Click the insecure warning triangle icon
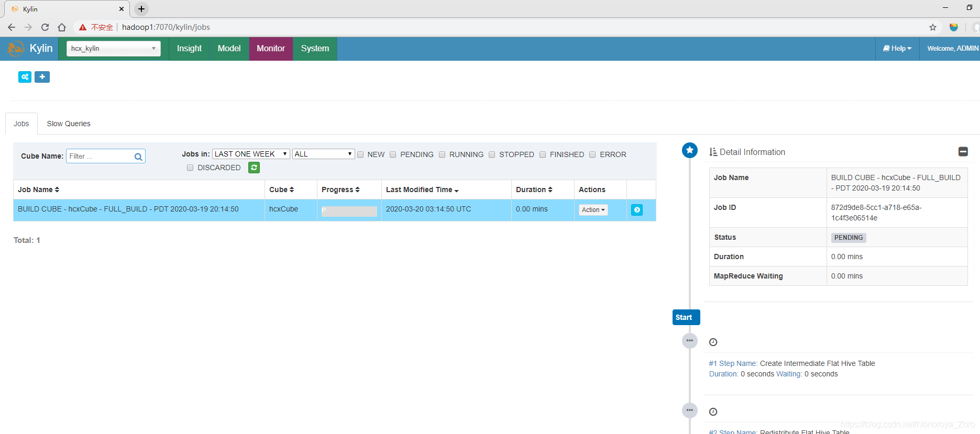This screenshot has width=980, height=434. [x=83, y=27]
